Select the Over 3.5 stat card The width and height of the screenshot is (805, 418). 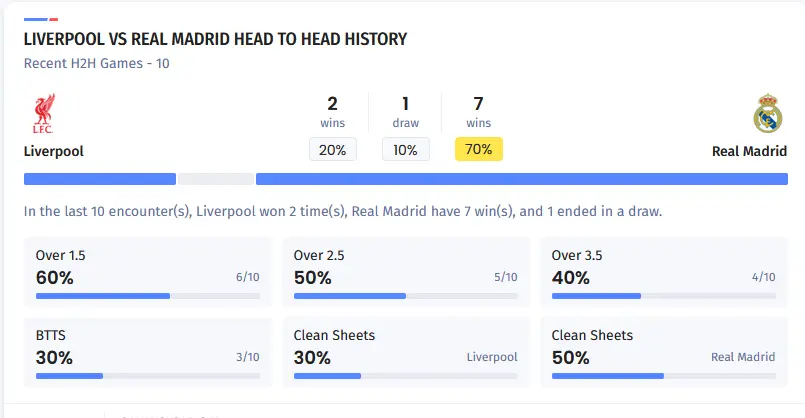(663, 271)
